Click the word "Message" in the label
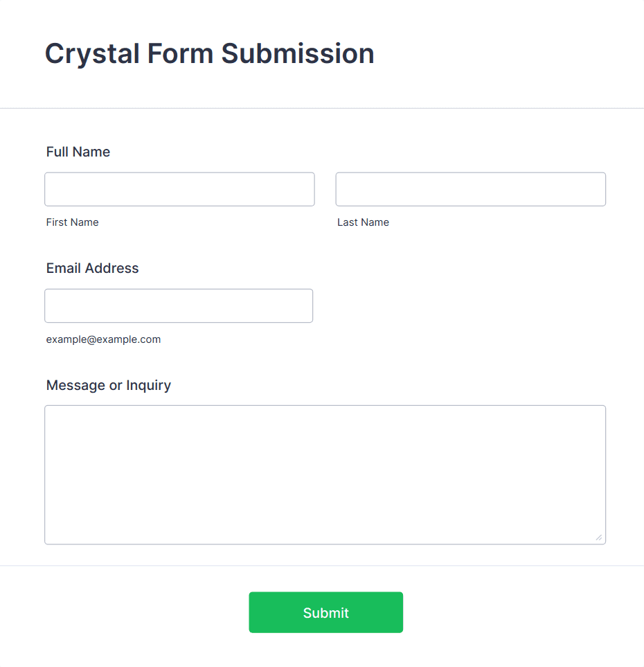This screenshot has width=644, height=667. [x=75, y=385]
